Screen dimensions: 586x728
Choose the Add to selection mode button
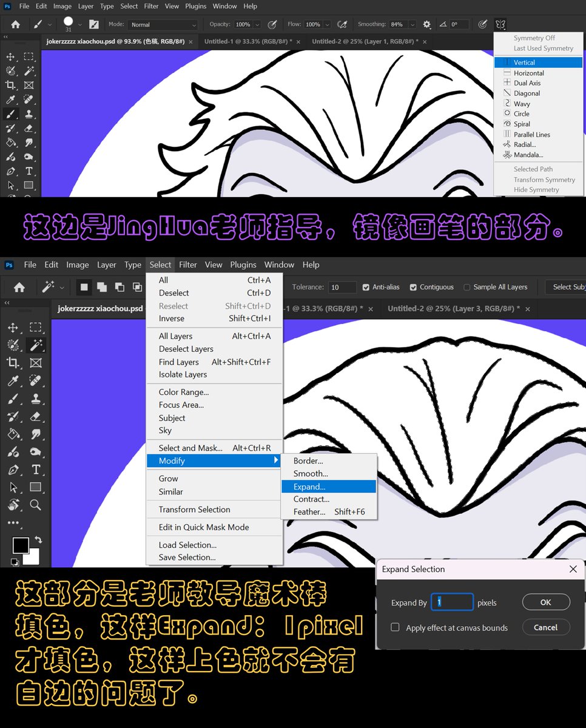pyautogui.click(x=102, y=287)
